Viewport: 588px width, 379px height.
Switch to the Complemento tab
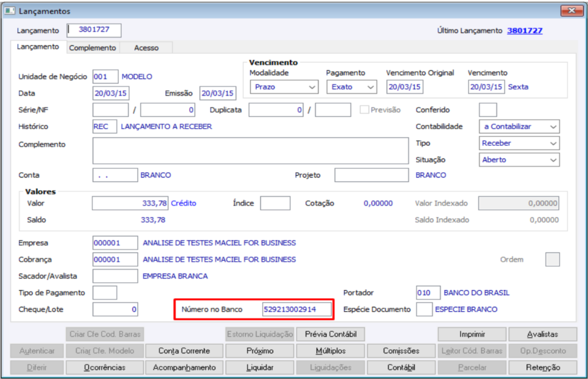[92, 48]
